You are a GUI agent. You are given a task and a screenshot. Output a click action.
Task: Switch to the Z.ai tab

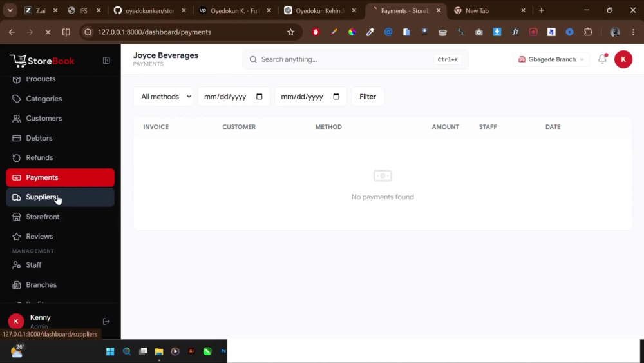click(x=40, y=11)
